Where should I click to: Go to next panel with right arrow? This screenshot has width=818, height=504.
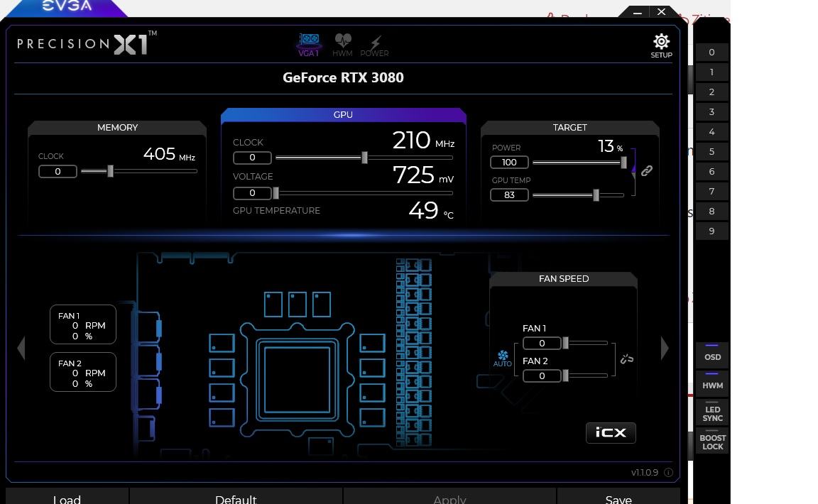coord(665,348)
